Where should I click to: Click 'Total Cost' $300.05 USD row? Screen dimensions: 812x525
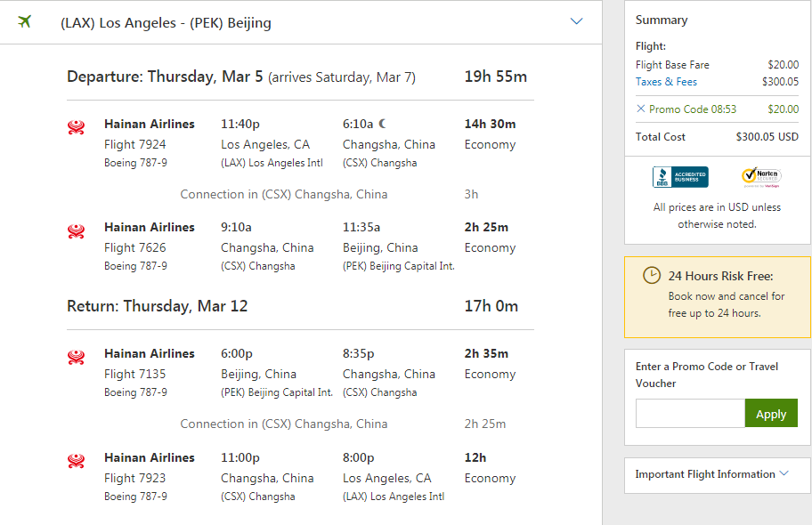(717, 137)
